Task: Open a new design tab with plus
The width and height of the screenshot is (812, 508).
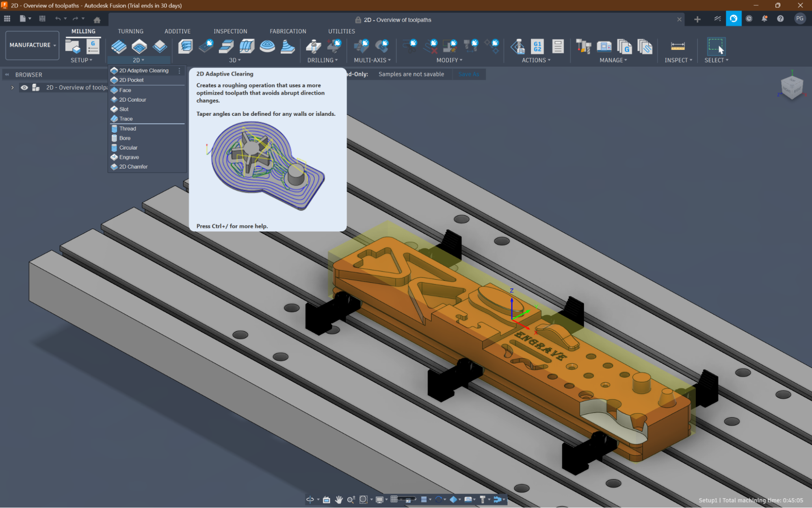Action: point(697,20)
